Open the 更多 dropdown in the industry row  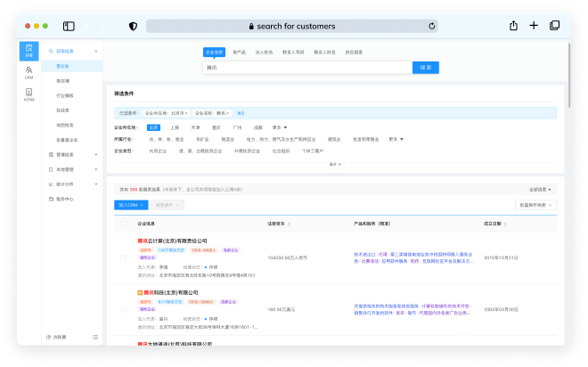click(396, 139)
